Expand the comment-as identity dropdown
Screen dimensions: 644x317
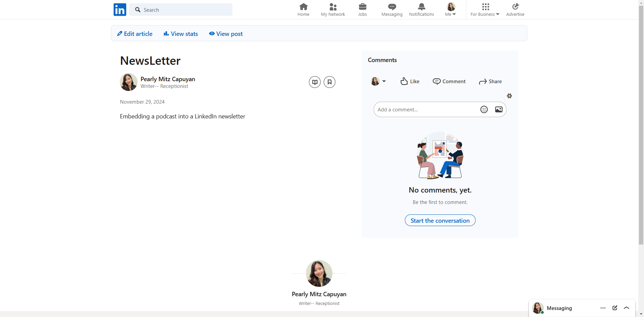(x=378, y=81)
